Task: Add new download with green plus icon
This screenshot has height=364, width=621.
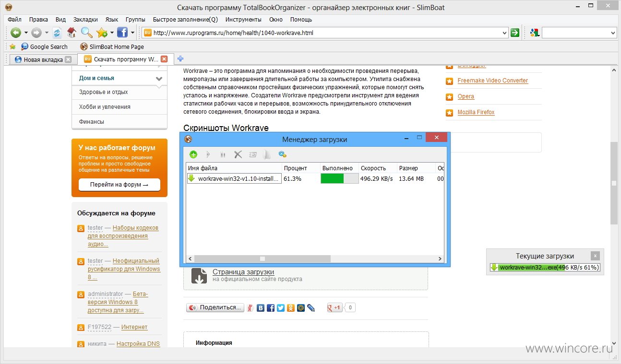Action: click(193, 154)
